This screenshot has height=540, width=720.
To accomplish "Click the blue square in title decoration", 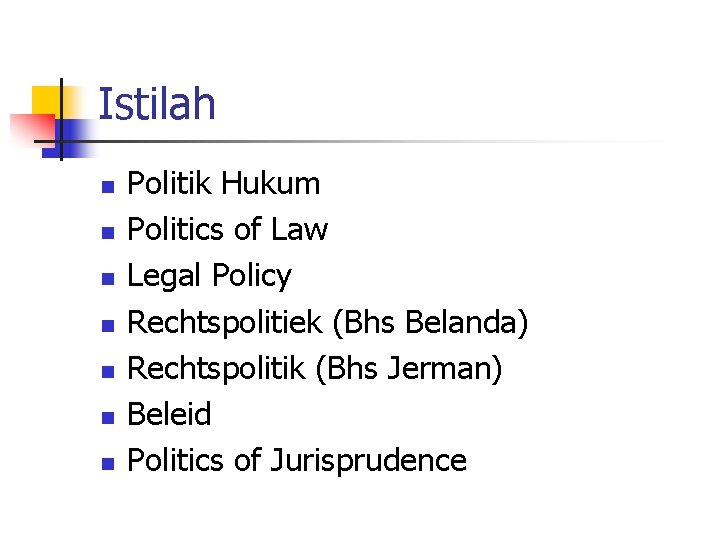I will click(69, 139).
